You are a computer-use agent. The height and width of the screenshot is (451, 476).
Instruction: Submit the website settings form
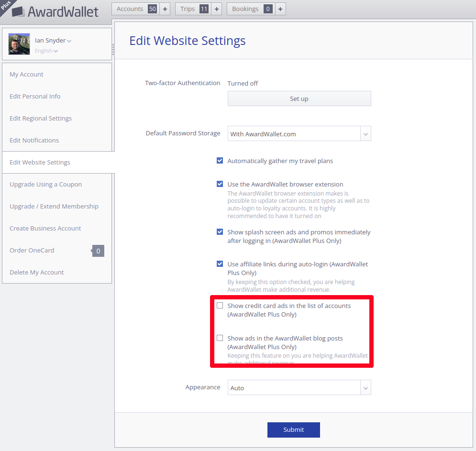[294, 430]
